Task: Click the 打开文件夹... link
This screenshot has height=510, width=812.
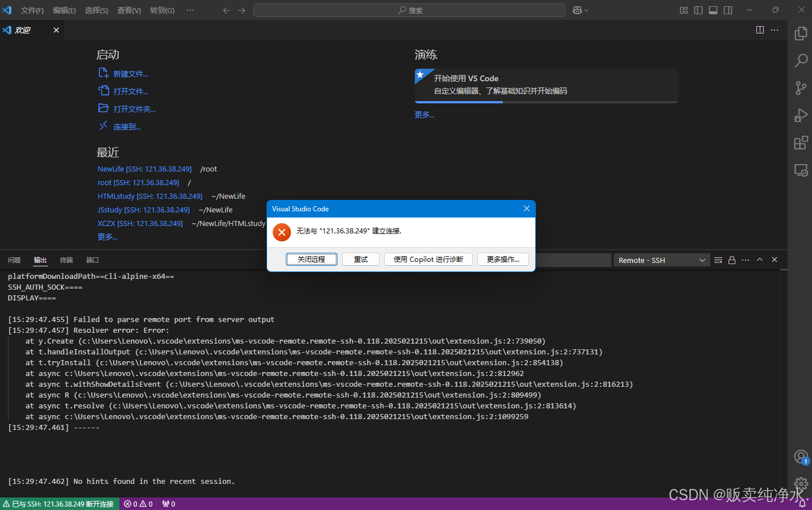Action: coord(134,109)
